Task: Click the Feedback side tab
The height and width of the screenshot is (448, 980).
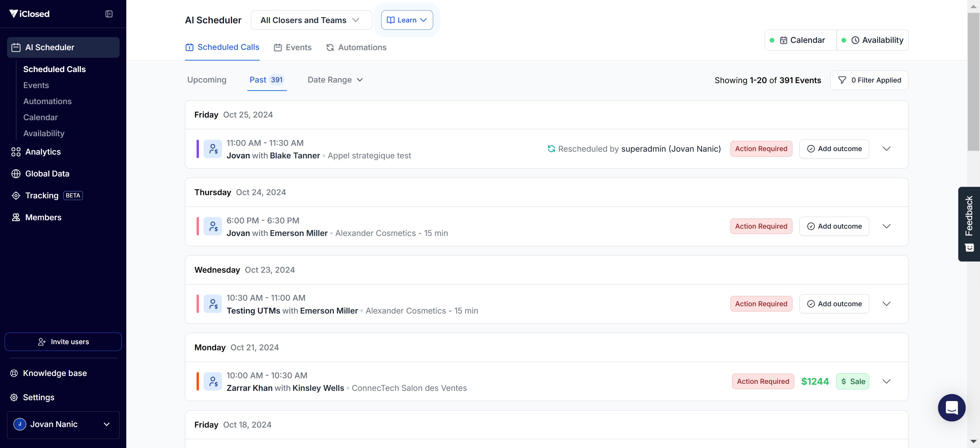Action: [x=969, y=224]
